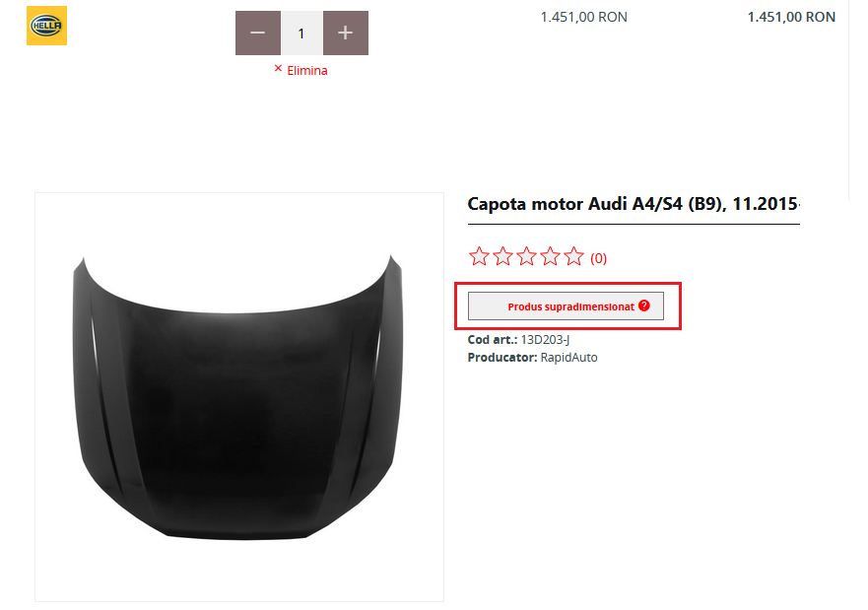Select the second rating star

coord(502,258)
